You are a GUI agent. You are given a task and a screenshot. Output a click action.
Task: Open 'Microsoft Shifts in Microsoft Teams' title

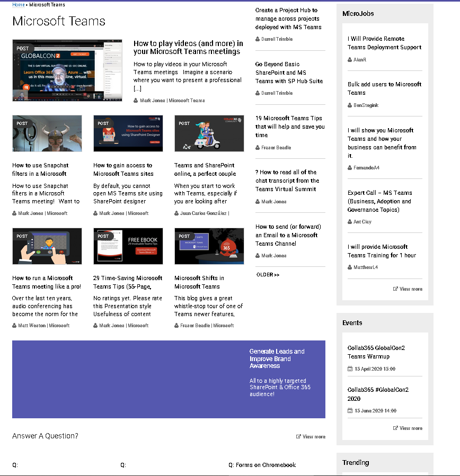199,282
